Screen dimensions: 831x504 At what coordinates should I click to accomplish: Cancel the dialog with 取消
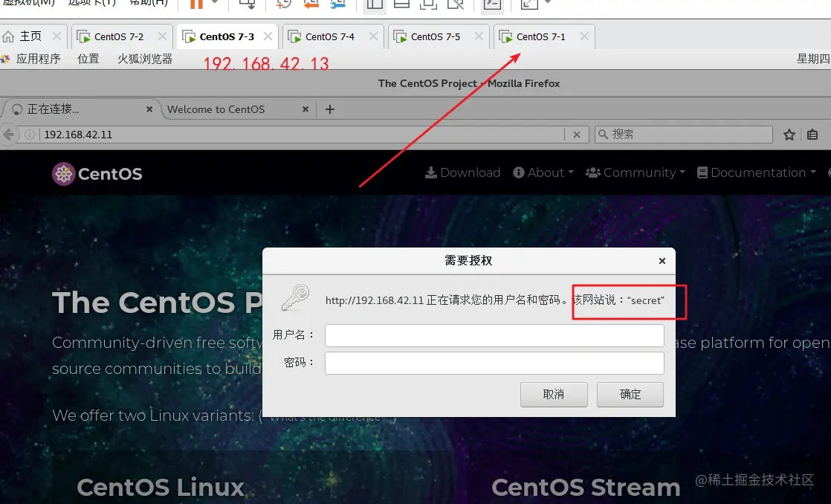tap(554, 394)
